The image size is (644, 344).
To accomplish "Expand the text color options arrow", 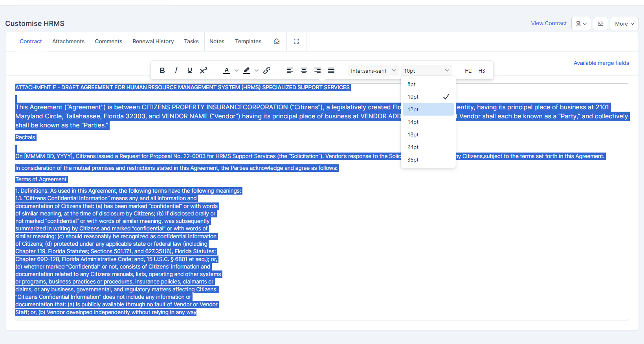I will click(237, 70).
